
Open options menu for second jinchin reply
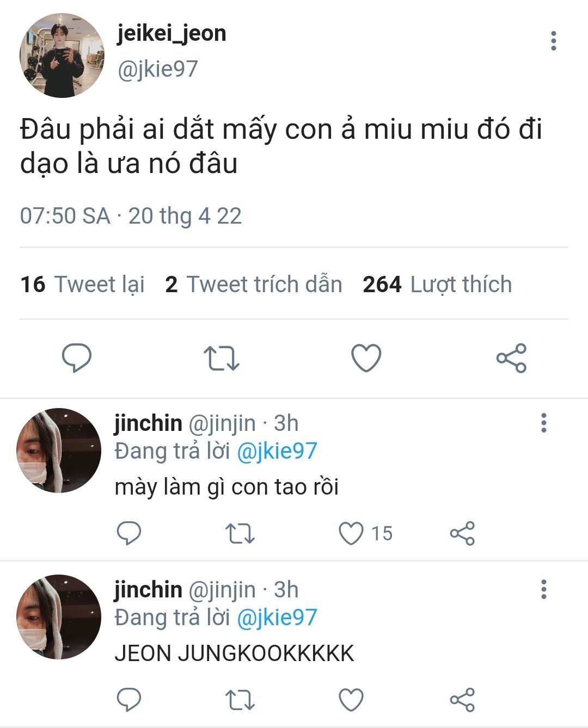[x=543, y=589]
